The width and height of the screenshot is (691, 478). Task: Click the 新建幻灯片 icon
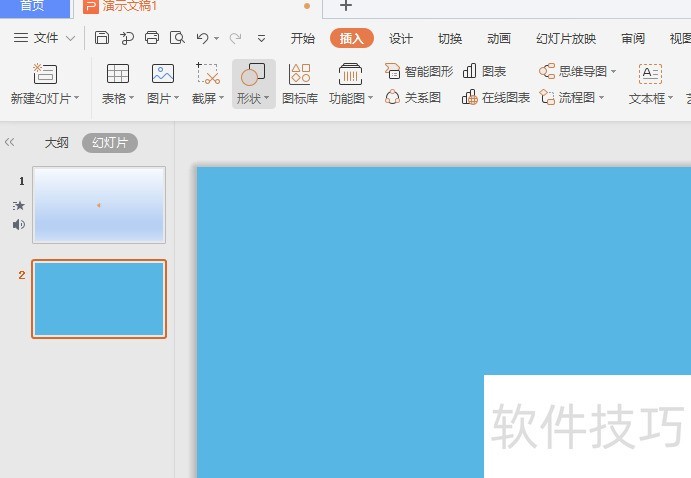(45, 74)
